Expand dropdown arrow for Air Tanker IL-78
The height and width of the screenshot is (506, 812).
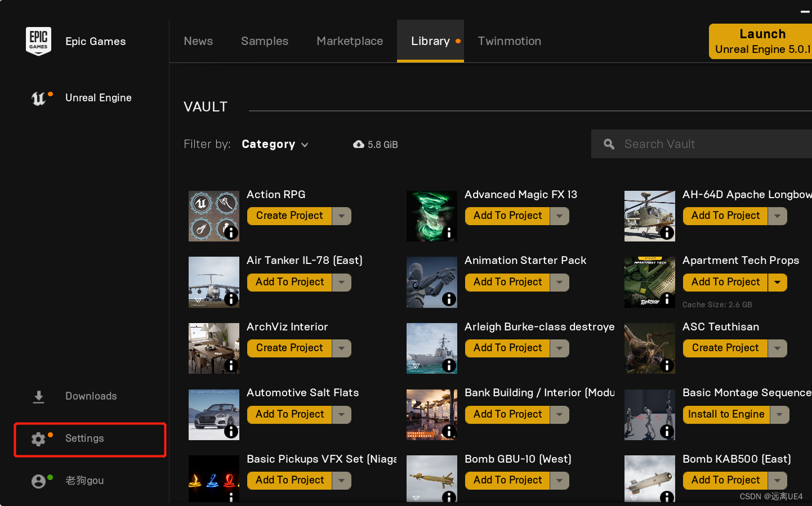pyautogui.click(x=342, y=283)
